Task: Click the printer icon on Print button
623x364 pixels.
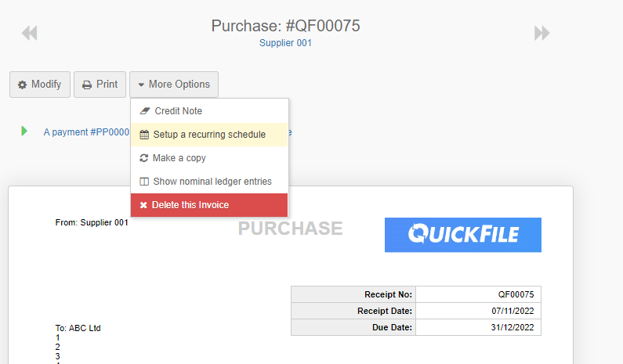Action: [87, 85]
